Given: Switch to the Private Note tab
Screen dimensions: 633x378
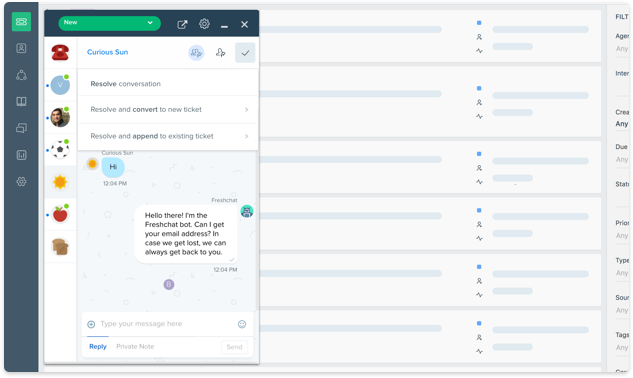Looking at the screenshot, I should pos(135,346).
